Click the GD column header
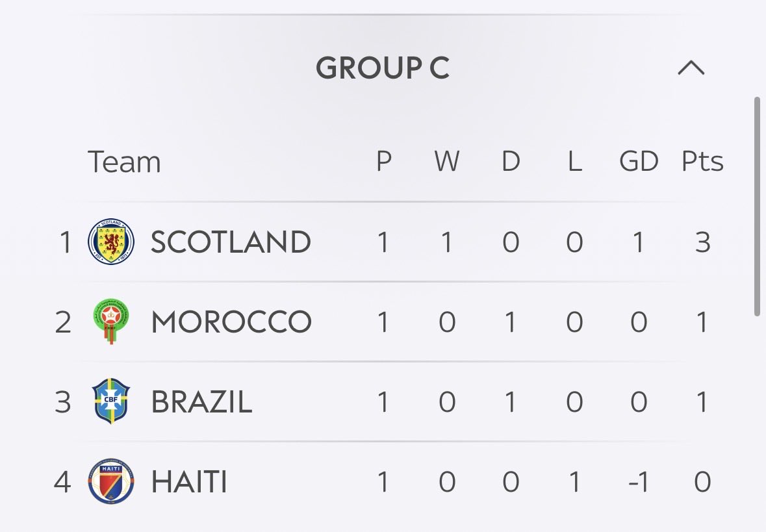This screenshot has width=766, height=532. 639,161
